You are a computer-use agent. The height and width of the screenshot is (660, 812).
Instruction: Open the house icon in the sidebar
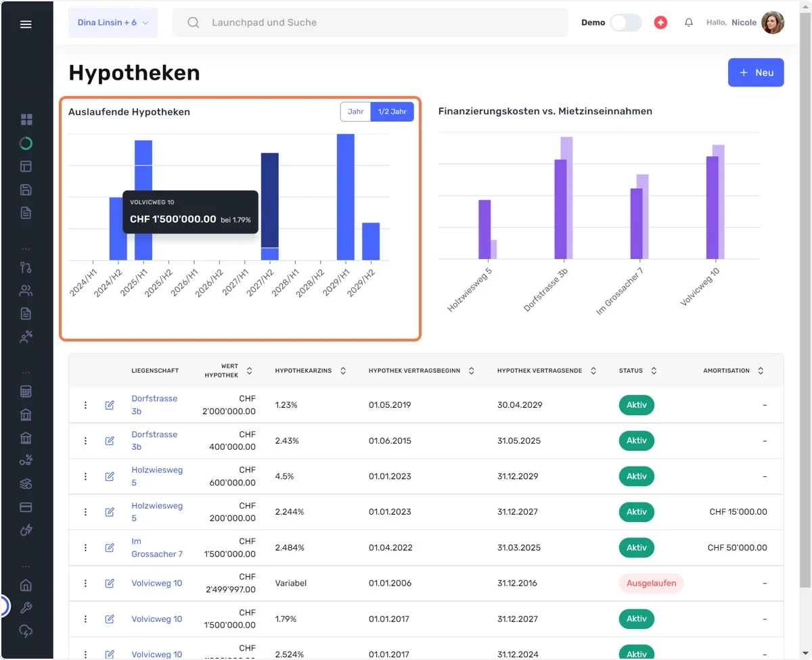(26, 585)
